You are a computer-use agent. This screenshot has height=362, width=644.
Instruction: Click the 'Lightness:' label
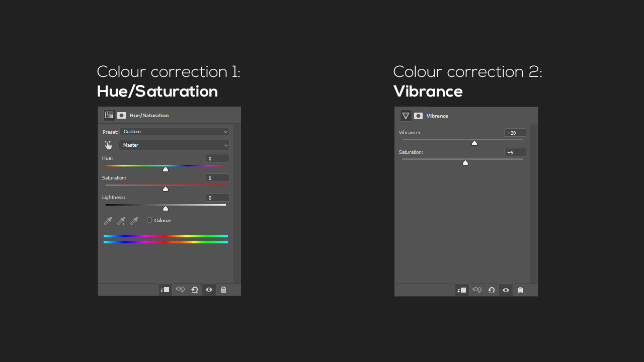tap(114, 197)
